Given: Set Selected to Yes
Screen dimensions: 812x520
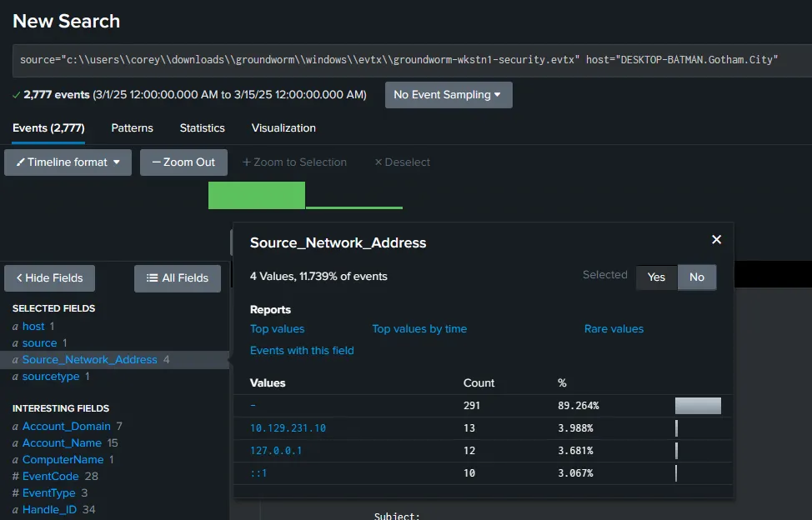Looking at the screenshot, I should [x=656, y=277].
